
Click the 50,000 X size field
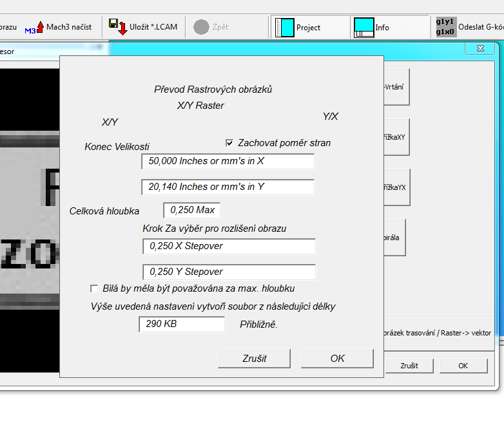point(228,161)
